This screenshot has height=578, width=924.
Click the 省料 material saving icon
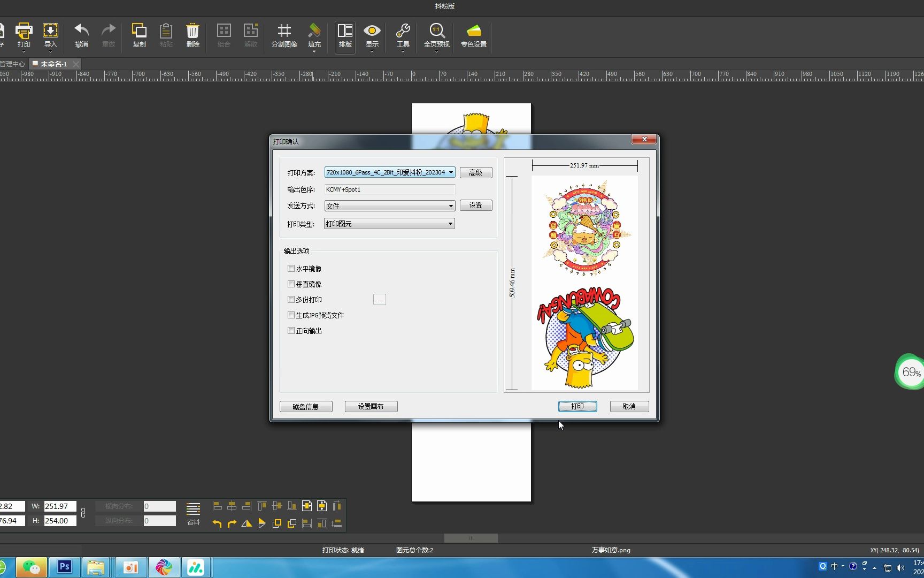point(193,509)
